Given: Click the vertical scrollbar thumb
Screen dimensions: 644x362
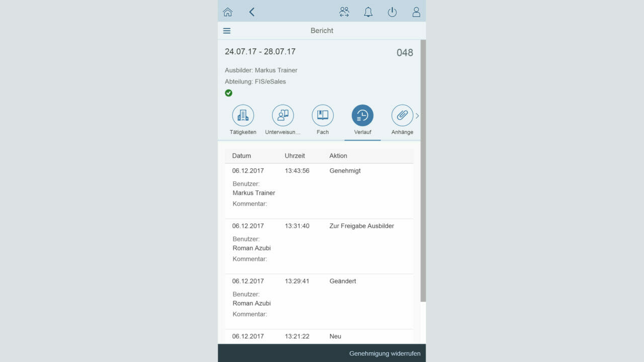Looking at the screenshot, I should point(423,171).
